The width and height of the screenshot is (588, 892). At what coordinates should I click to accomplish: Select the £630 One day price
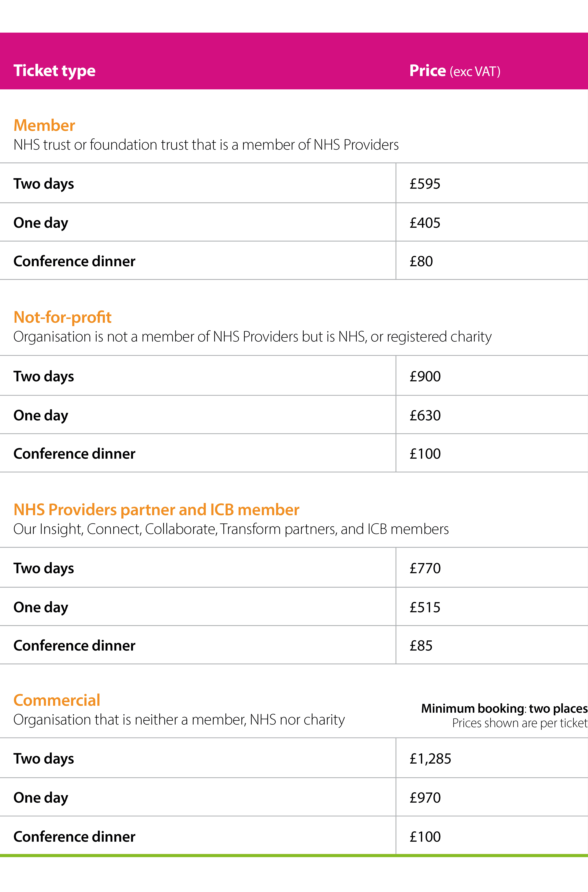coord(425,415)
